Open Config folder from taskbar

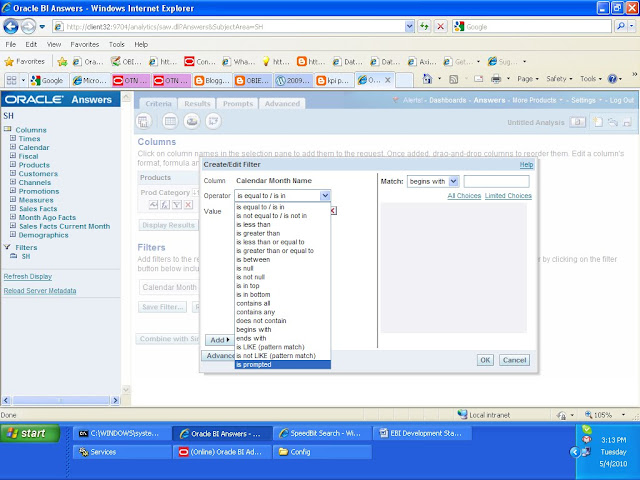[x=322, y=452]
